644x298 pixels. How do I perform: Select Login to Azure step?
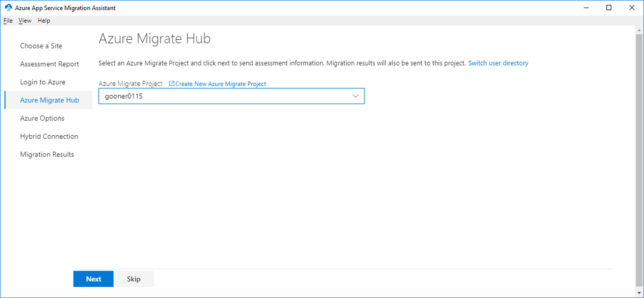(42, 82)
